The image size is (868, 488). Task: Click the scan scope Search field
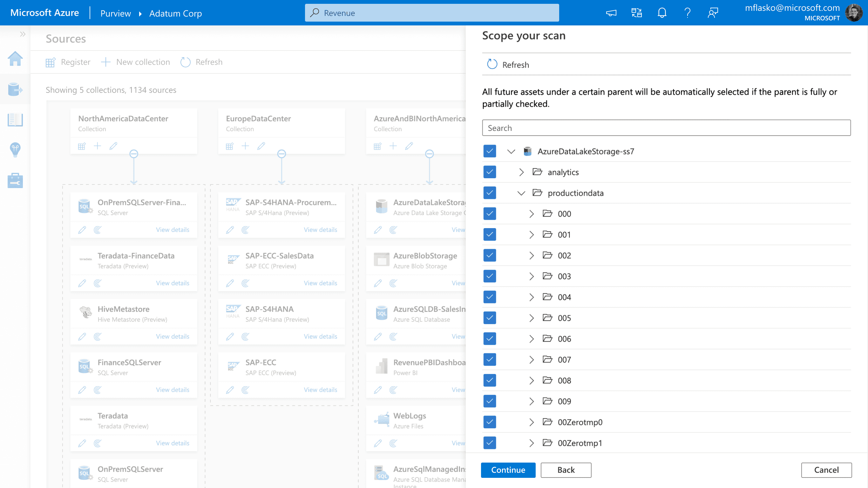[x=666, y=128]
